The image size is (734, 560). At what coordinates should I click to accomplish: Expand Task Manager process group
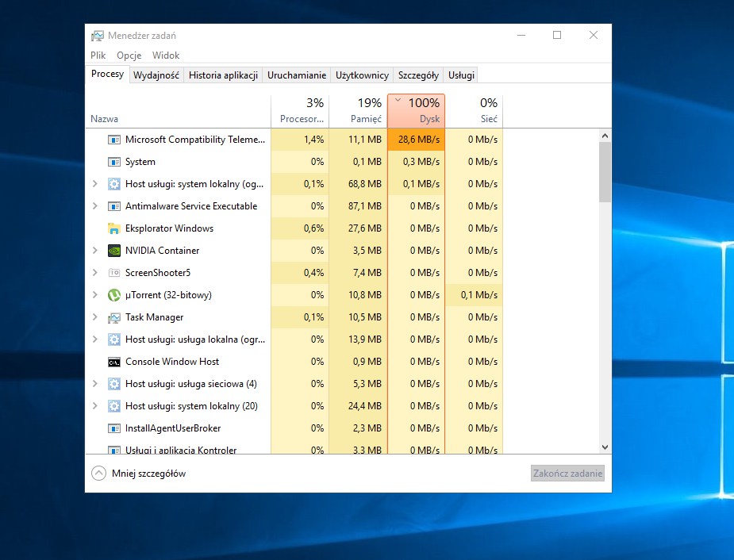[95, 317]
